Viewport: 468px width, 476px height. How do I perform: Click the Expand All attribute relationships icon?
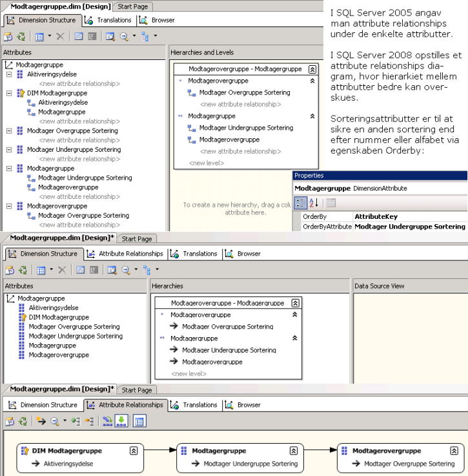[x=76, y=420]
